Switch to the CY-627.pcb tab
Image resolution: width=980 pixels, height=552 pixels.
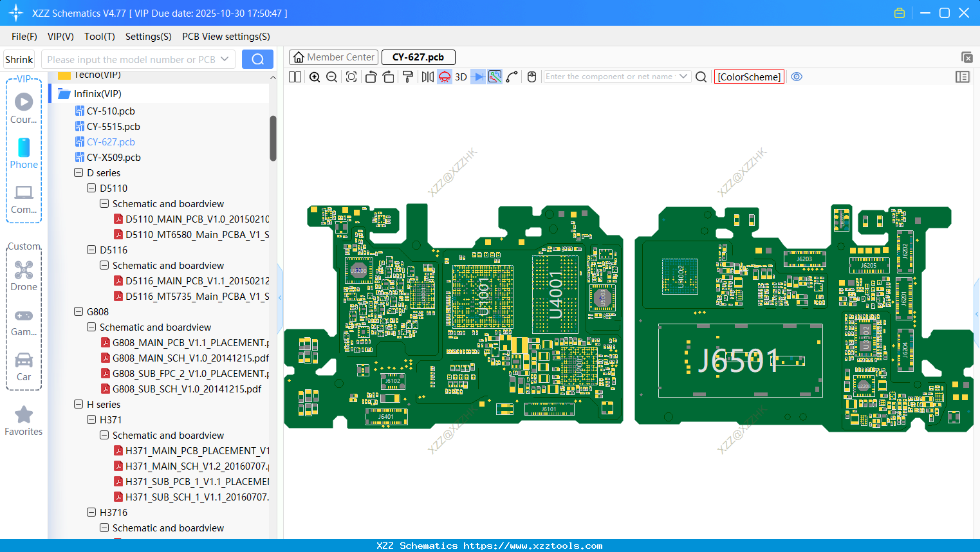click(x=418, y=57)
